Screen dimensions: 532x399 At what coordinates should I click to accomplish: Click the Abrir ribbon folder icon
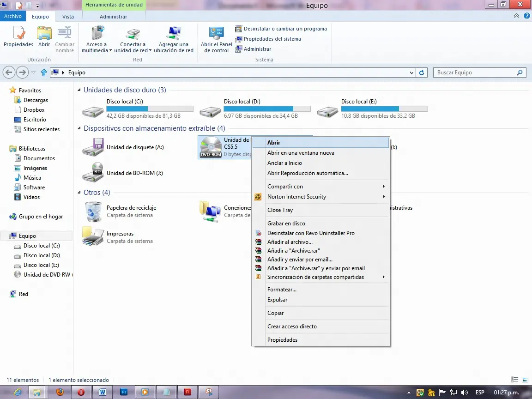pos(44,33)
